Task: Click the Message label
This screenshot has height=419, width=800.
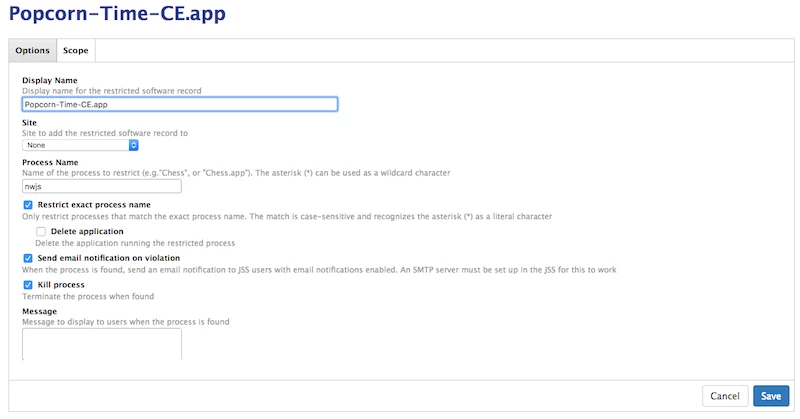Action: (x=39, y=311)
